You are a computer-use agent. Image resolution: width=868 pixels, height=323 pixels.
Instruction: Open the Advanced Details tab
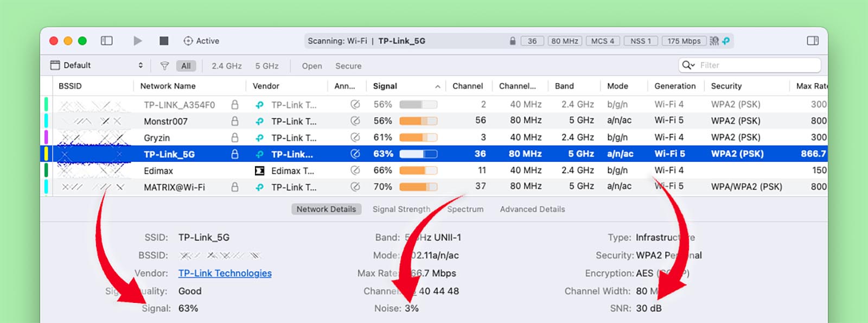[x=532, y=209]
